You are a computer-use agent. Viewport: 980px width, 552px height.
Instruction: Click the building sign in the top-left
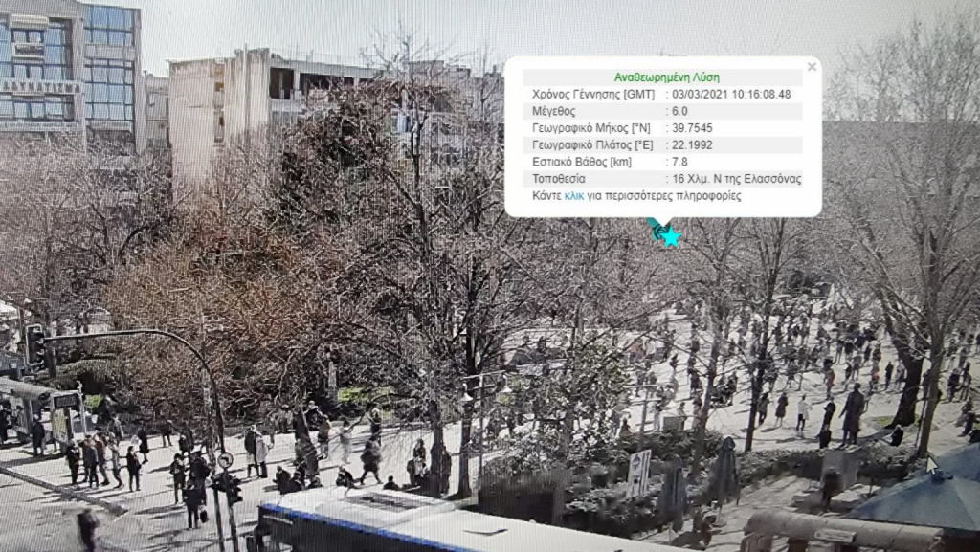point(40,86)
